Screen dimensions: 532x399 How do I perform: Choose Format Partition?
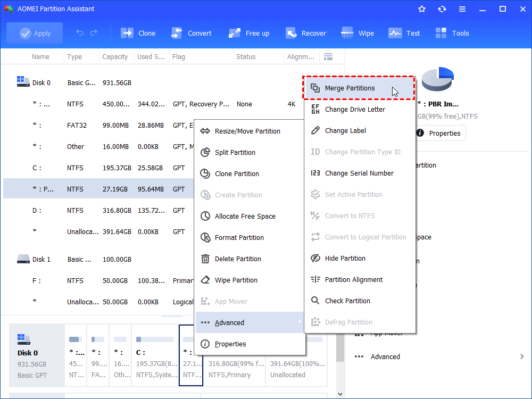pyautogui.click(x=250, y=237)
